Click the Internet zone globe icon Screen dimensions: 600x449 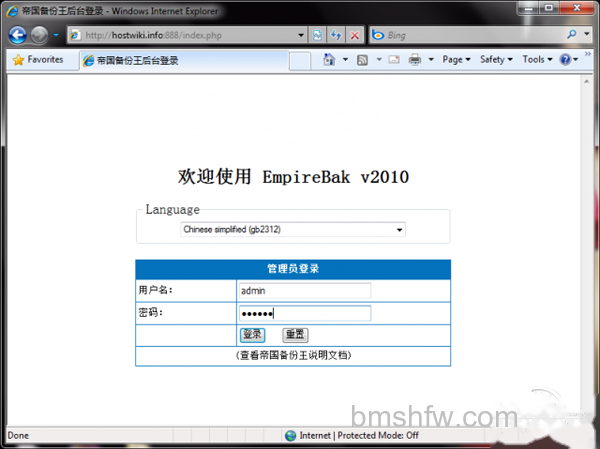pyautogui.click(x=290, y=436)
